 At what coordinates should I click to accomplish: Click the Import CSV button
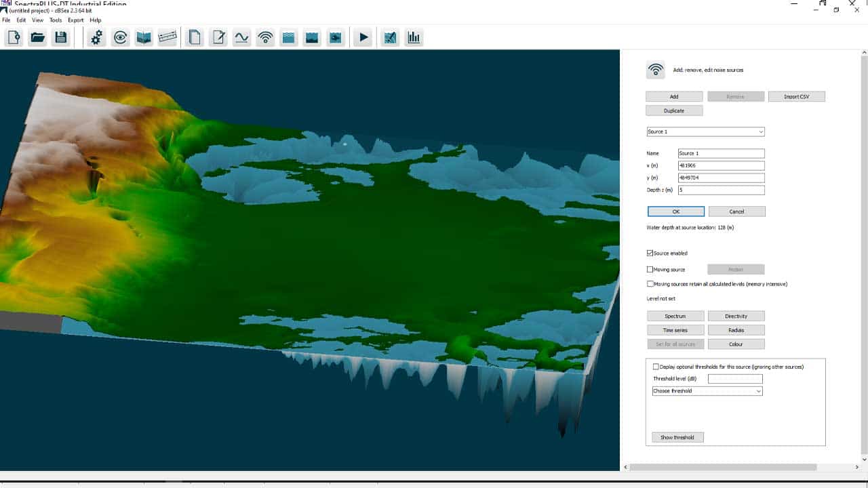tap(796, 97)
